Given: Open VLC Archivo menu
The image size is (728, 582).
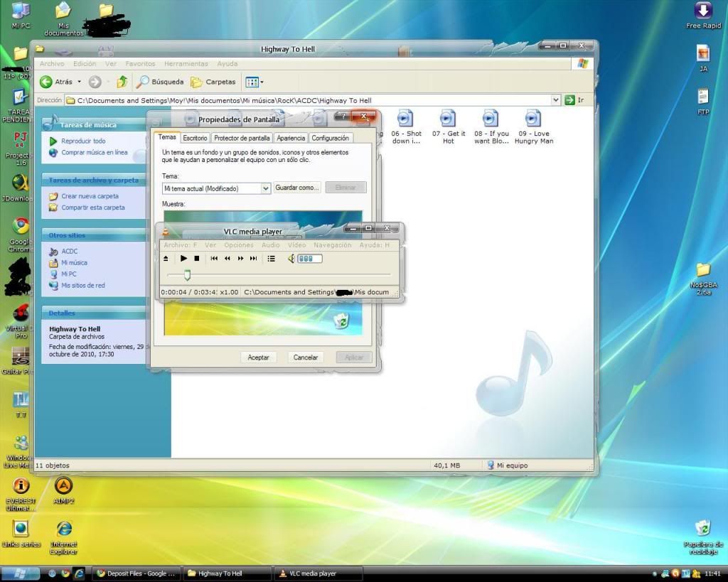Looking at the screenshot, I should tap(180, 244).
